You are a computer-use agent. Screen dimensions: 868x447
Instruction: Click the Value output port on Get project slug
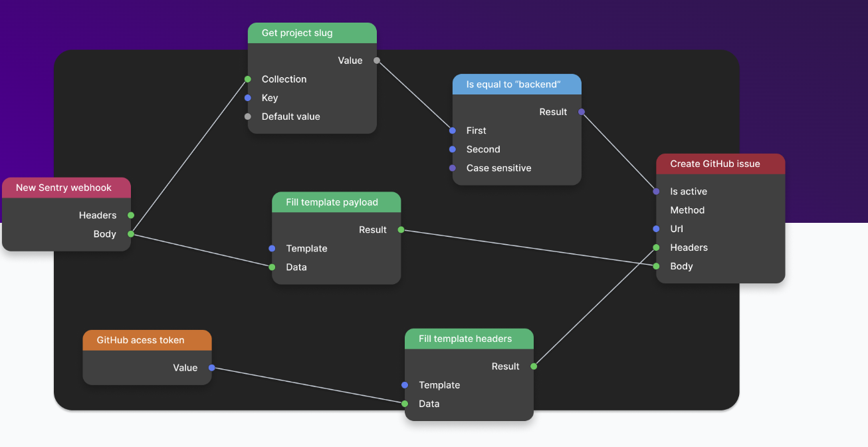(x=377, y=61)
